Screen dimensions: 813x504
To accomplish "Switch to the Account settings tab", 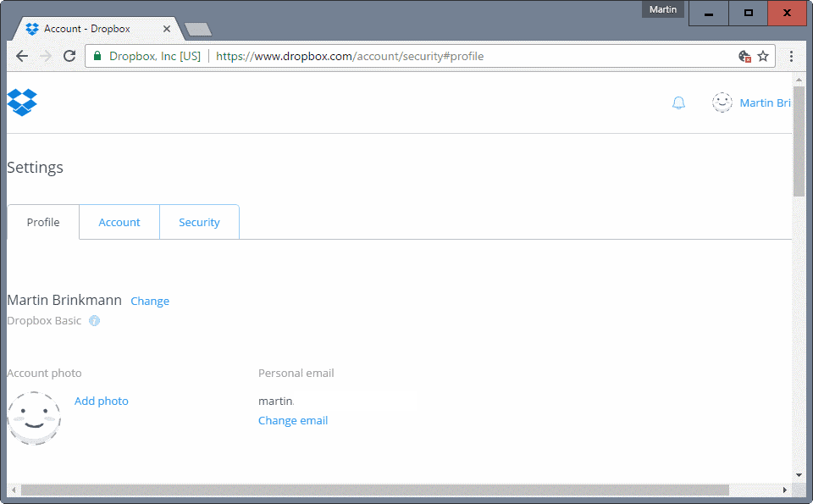I will click(x=119, y=223).
